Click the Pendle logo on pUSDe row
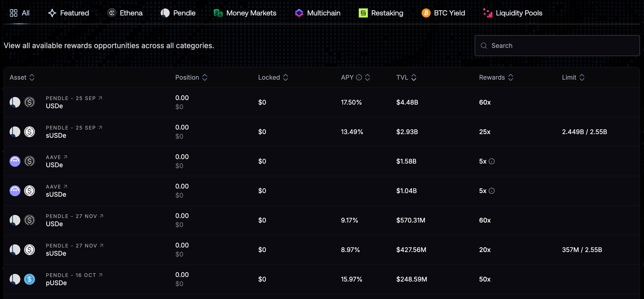This screenshot has height=299, width=644. tap(15, 279)
